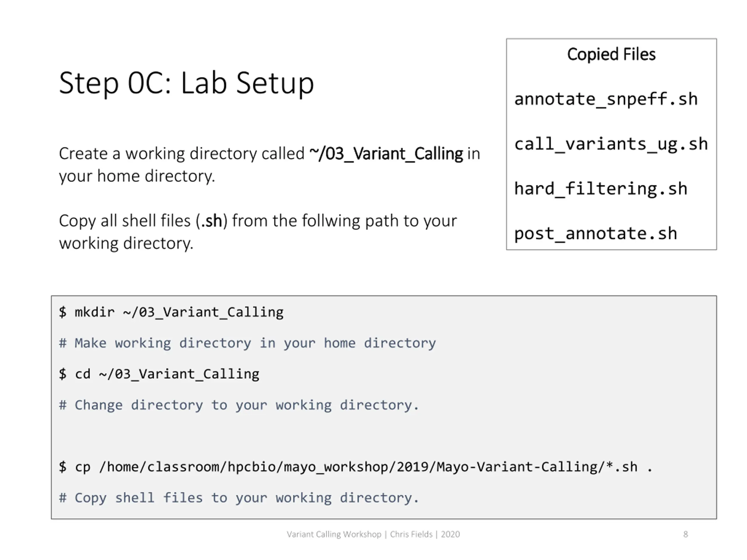Click the 'Chris Fields' name in footer

[411, 534]
